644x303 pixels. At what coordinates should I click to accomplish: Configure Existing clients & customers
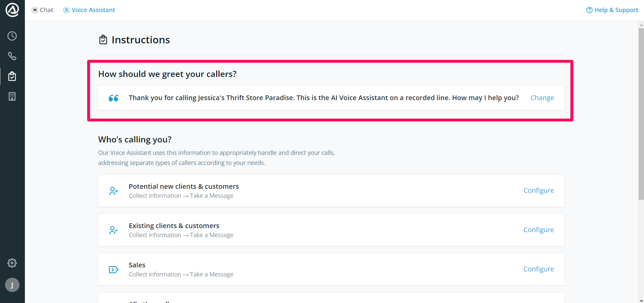coord(538,230)
